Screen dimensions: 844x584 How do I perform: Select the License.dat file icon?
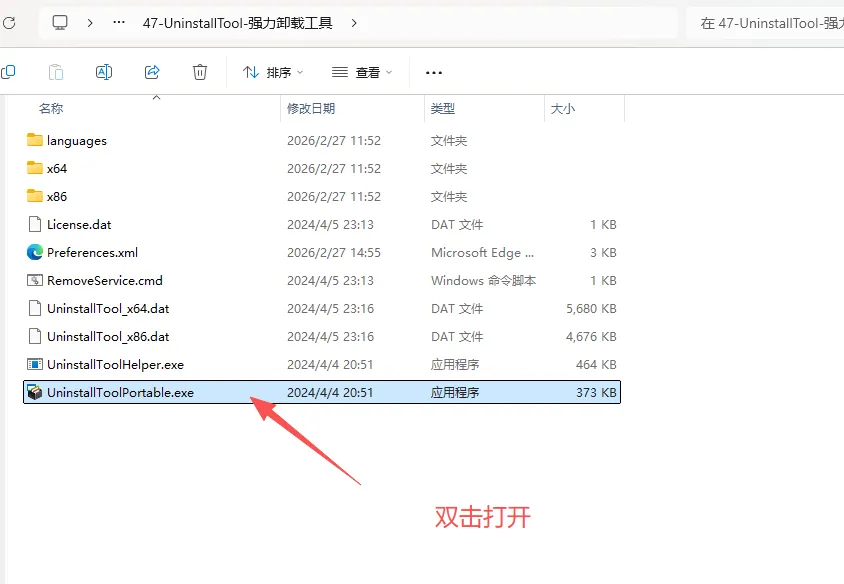34,224
